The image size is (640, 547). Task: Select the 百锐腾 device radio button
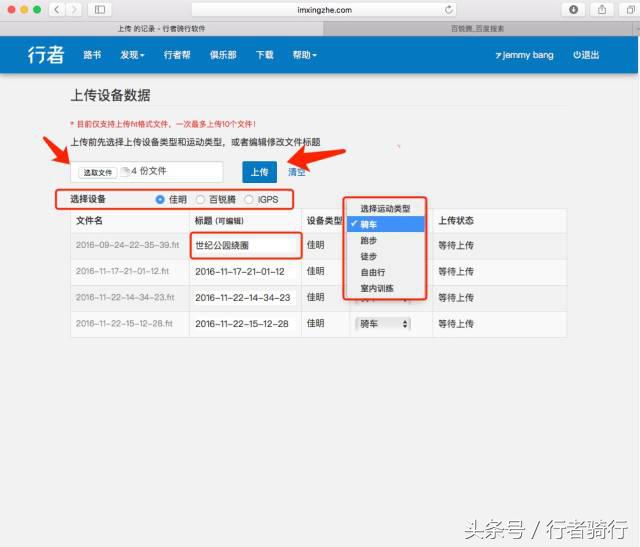200,199
